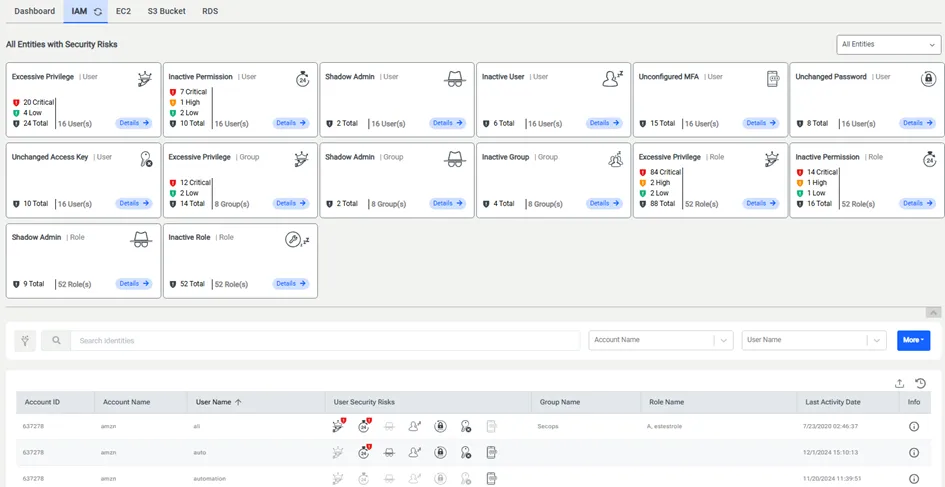Click Unchanged Password lock icon in ali row
Image resolution: width=945 pixels, height=487 pixels.
(441, 426)
